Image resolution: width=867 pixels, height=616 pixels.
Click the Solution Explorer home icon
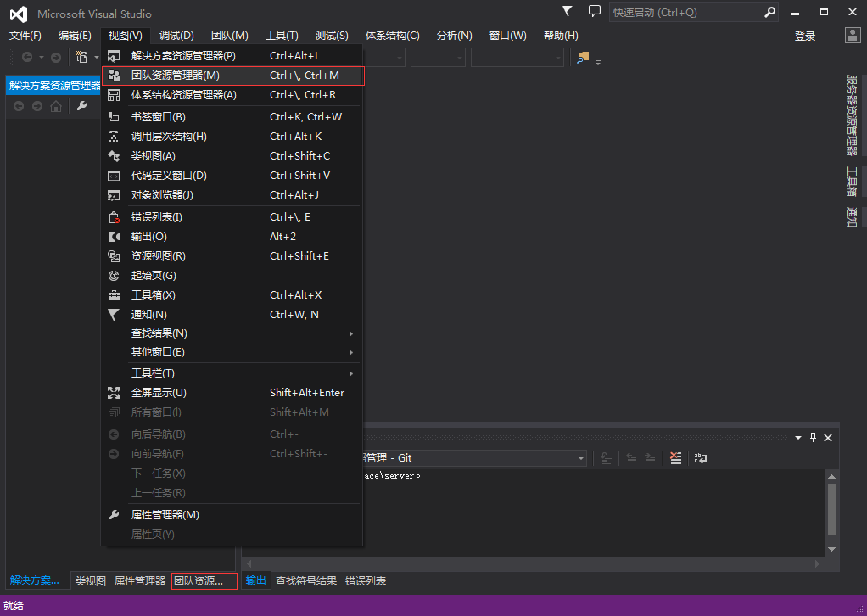coord(56,106)
